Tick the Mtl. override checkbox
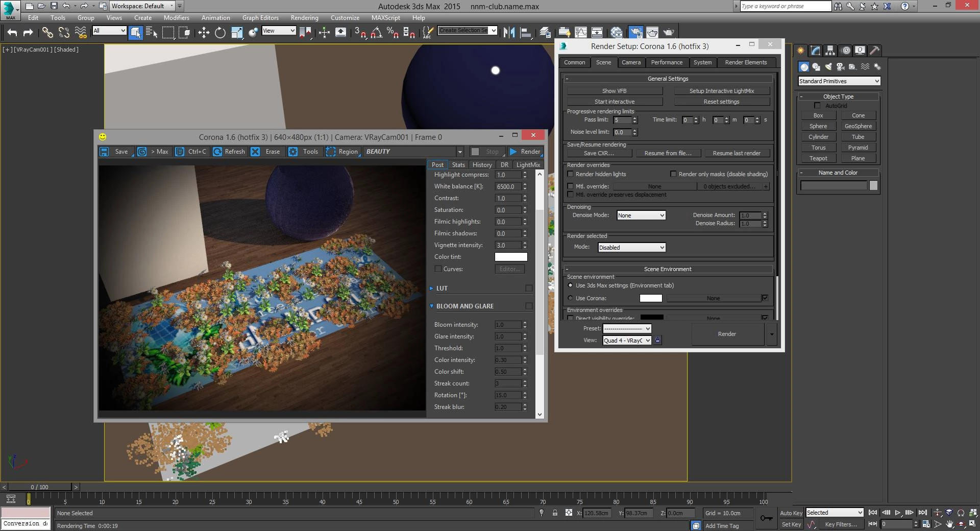 (571, 186)
